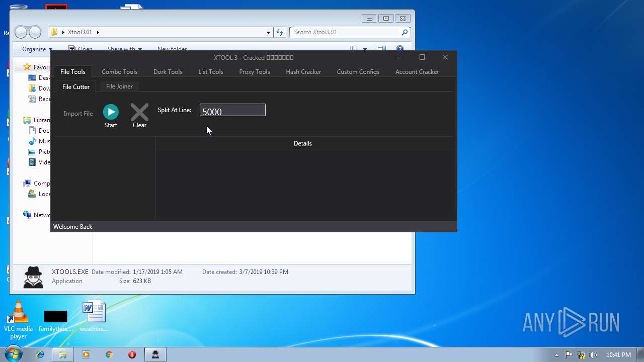Screen dimensions: 644x362
Task: Expand the breadcrumb arrow after Xtool3.01
Action: 98,32
